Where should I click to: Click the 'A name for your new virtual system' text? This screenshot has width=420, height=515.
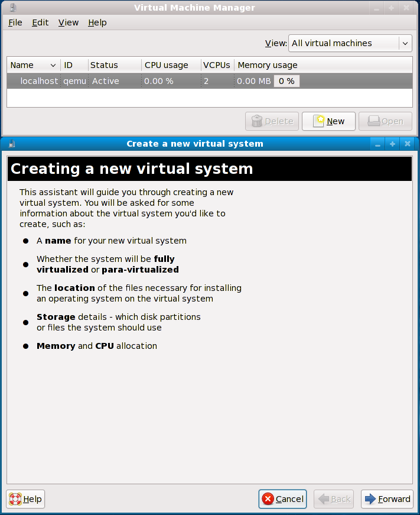point(112,241)
